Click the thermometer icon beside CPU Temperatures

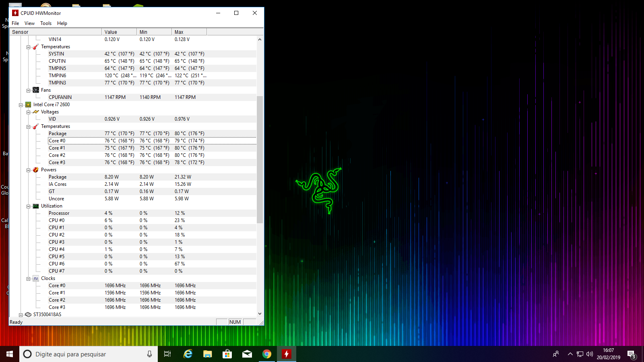click(x=36, y=126)
